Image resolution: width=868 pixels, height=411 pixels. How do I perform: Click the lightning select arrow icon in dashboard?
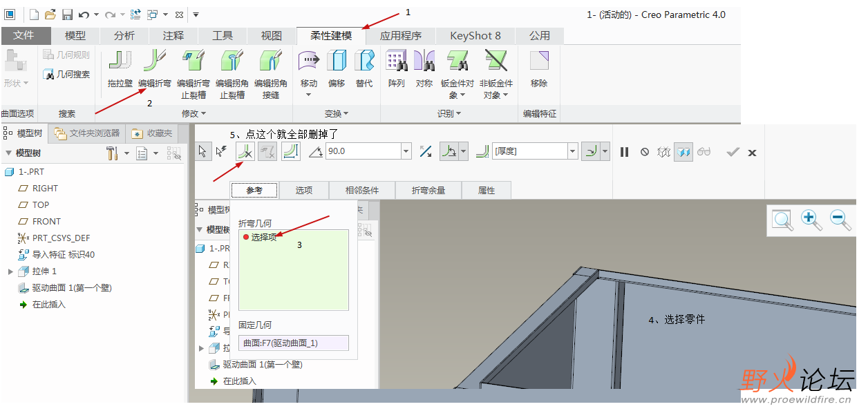click(220, 151)
